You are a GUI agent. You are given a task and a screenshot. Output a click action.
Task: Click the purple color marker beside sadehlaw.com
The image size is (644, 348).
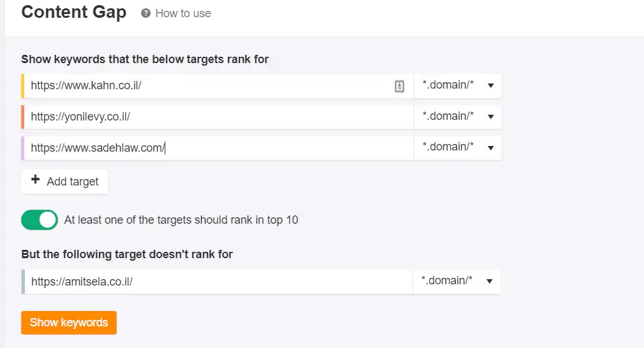coord(23,147)
